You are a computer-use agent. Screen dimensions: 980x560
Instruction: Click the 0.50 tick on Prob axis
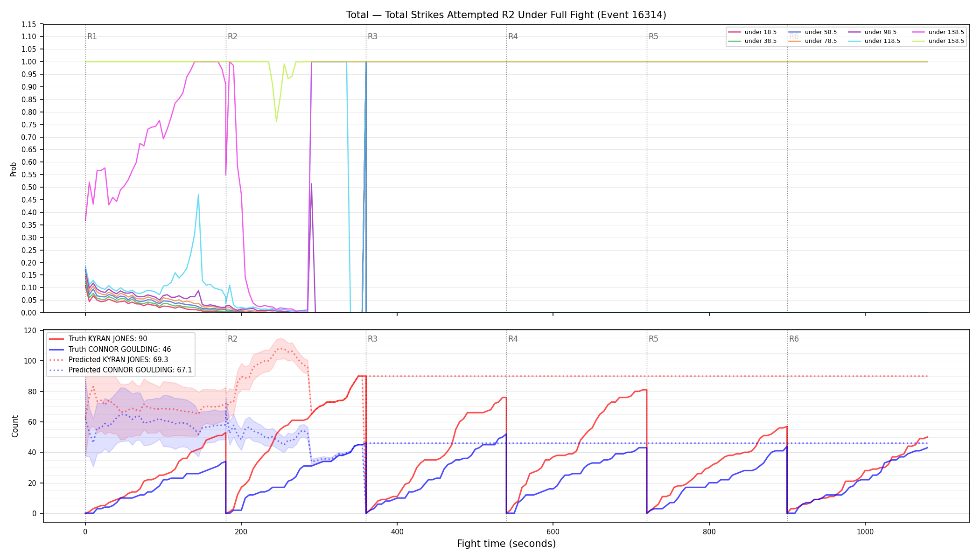click(29, 188)
